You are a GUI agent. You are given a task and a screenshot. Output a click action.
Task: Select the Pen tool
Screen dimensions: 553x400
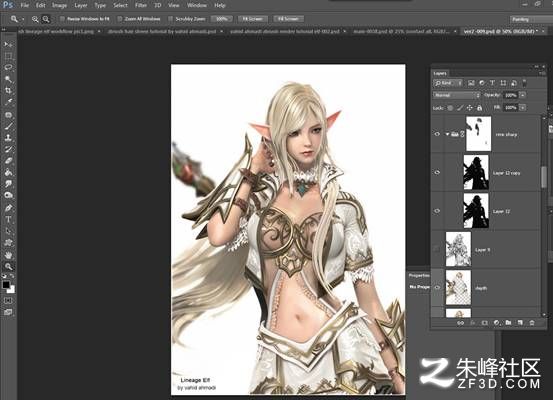point(8,208)
